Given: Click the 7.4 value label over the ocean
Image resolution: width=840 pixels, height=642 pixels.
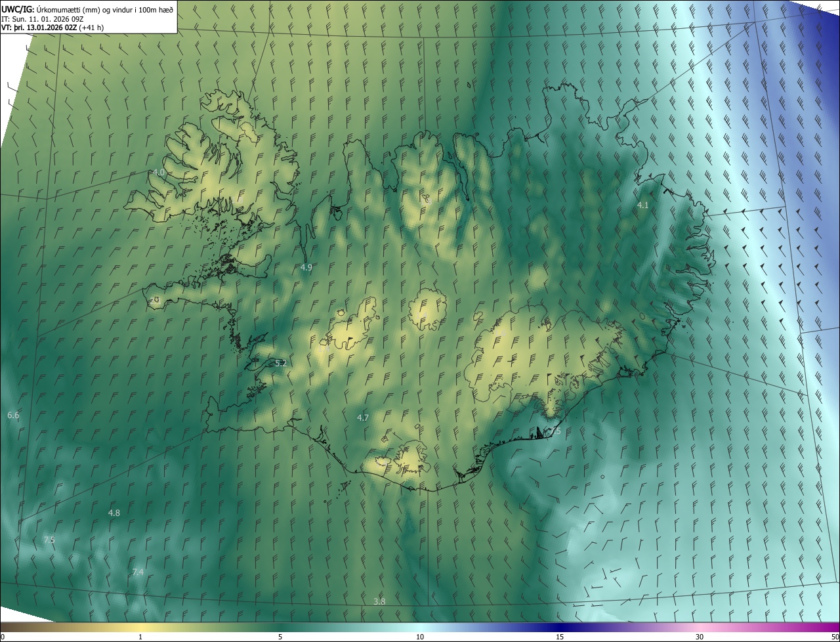Looking at the screenshot, I should pyautogui.click(x=138, y=572).
